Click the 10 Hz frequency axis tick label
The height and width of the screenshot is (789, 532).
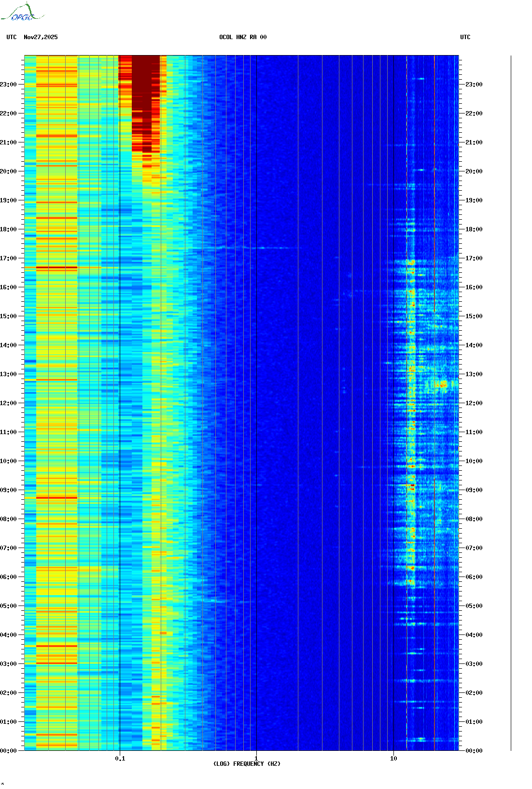click(393, 758)
